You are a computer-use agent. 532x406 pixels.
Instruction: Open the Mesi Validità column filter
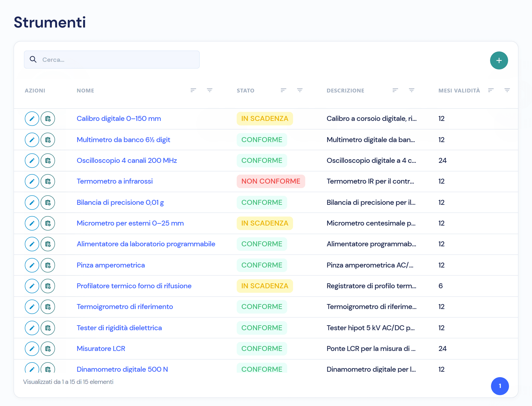coord(507,90)
